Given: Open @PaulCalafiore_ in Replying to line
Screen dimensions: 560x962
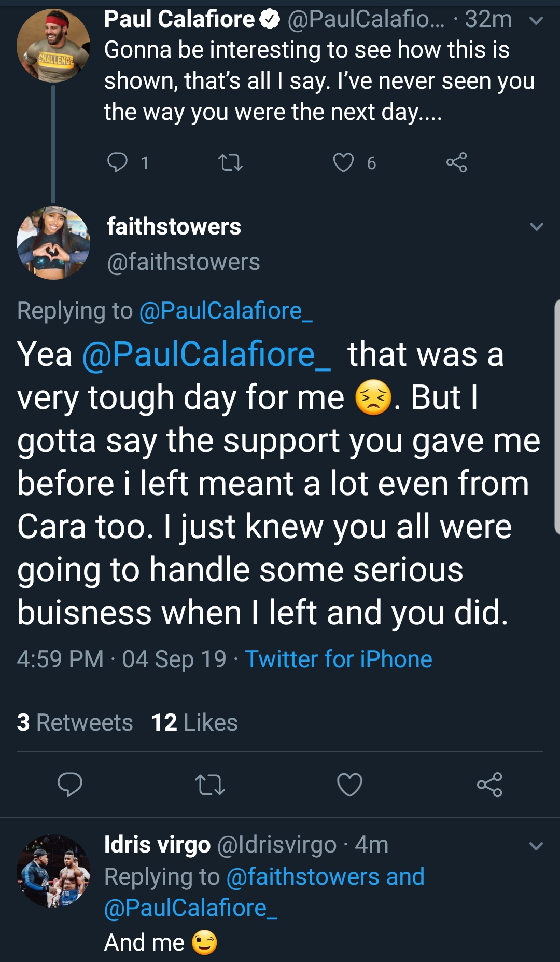Looking at the screenshot, I should pos(226,311).
